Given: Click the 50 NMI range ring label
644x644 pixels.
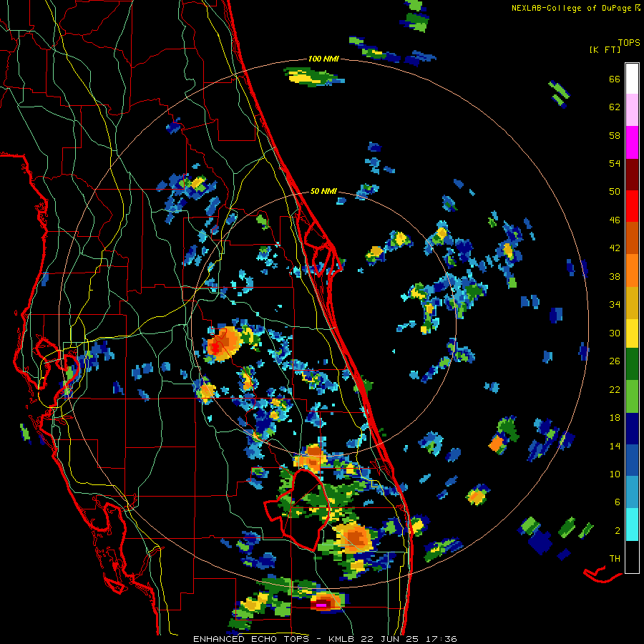Looking at the screenshot, I should (x=323, y=191).
